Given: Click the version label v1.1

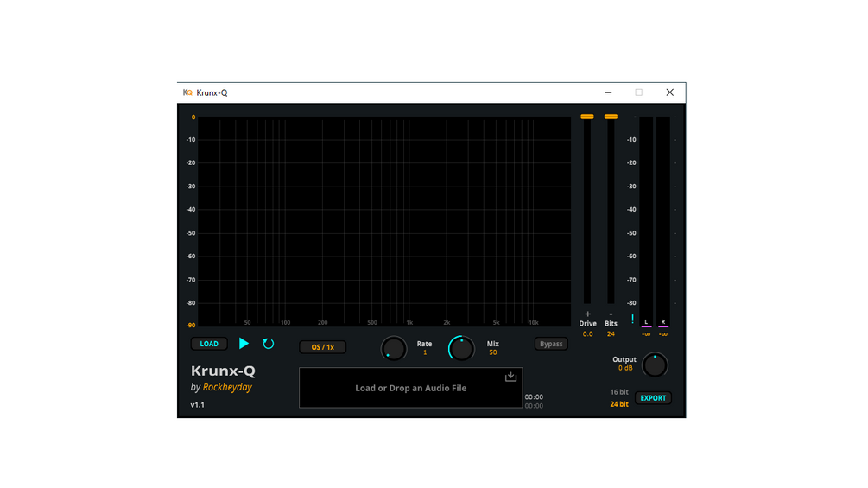Looking at the screenshot, I should pos(198,405).
